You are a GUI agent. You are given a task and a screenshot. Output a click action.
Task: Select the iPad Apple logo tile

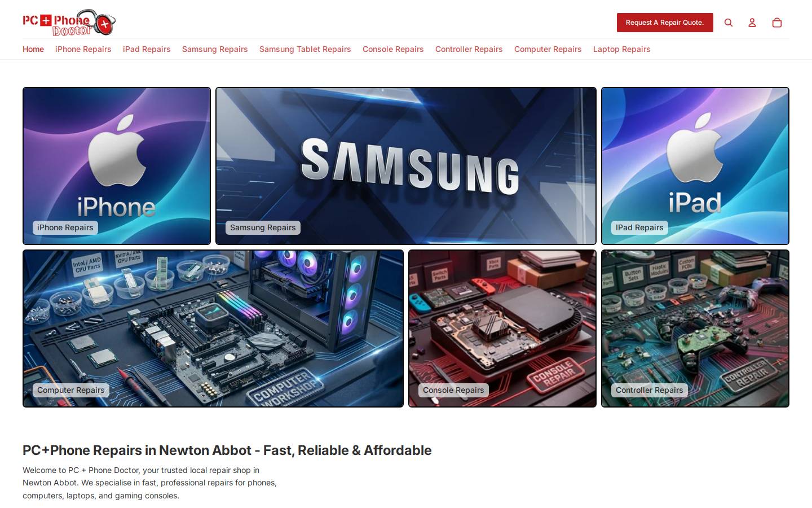[x=695, y=166]
